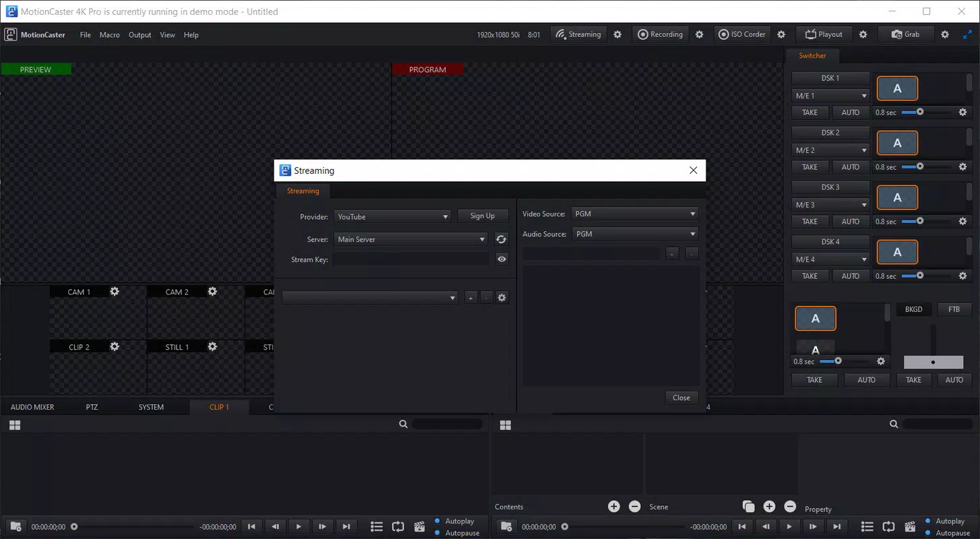Image resolution: width=980 pixels, height=539 pixels.
Task: Toggle Autopause in the CLIP 1 panel
Action: [x=457, y=533]
